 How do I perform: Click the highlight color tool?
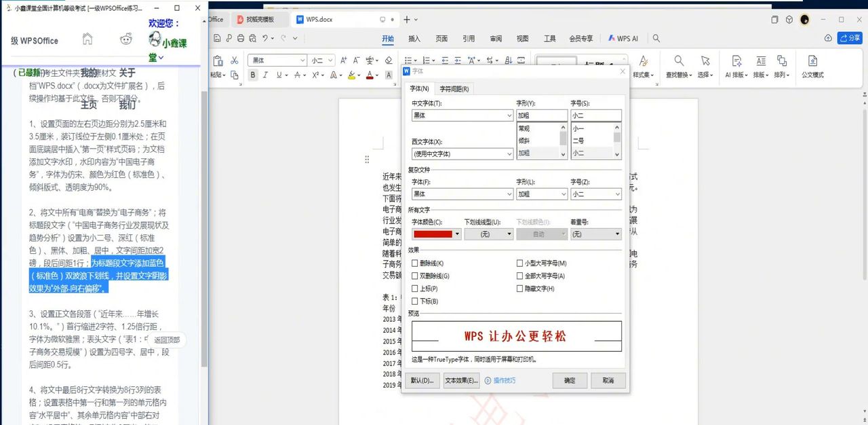353,75
